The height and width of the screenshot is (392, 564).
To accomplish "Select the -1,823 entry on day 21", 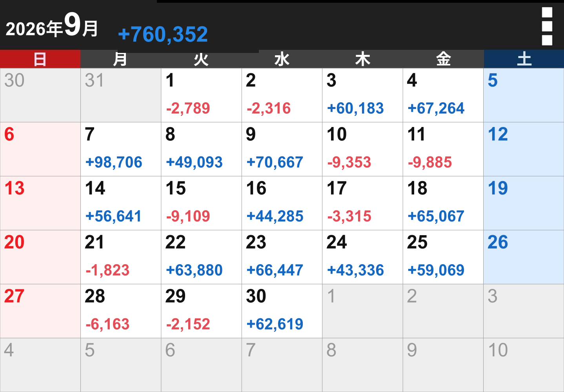I will (x=107, y=270).
